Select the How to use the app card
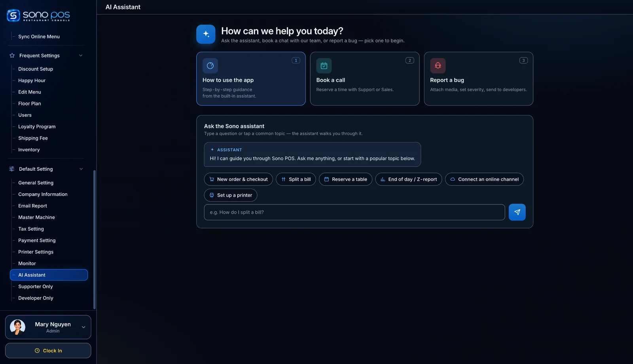The image size is (633, 364). coord(251,79)
